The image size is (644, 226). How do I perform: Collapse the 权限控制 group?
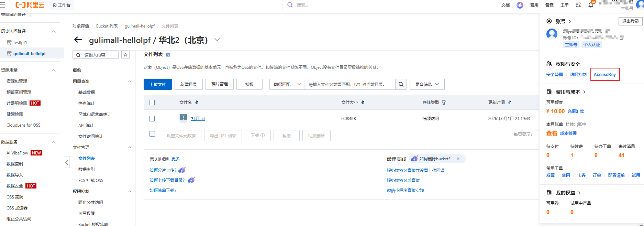pyautogui.click(x=130, y=192)
